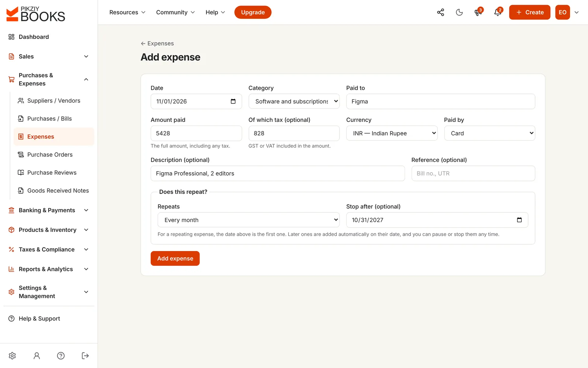Open the settings gear at sidebar bottom
The width and height of the screenshot is (588, 368).
click(x=12, y=355)
